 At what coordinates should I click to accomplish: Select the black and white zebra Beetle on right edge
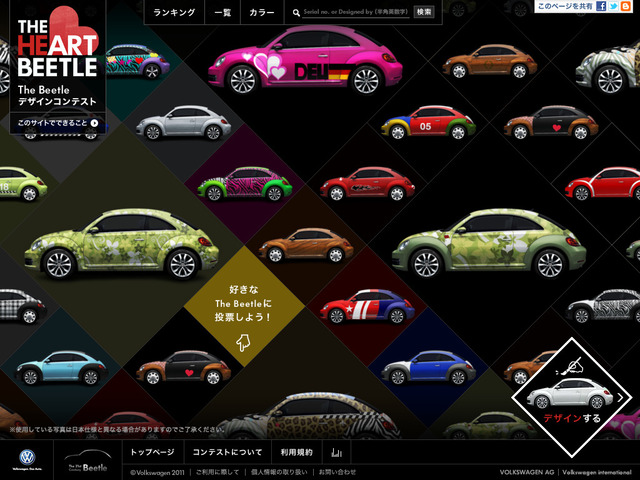tap(603, 307)
